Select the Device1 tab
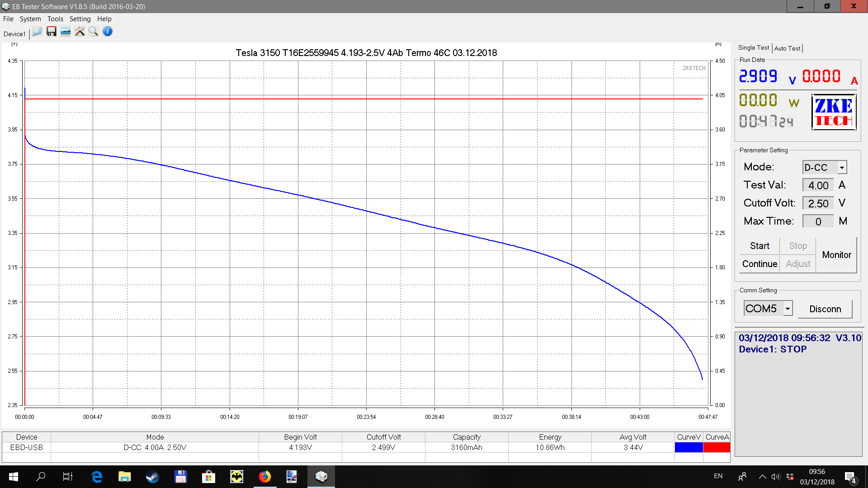This screenshot has width=868, height=488. click(x=14, y=34)
